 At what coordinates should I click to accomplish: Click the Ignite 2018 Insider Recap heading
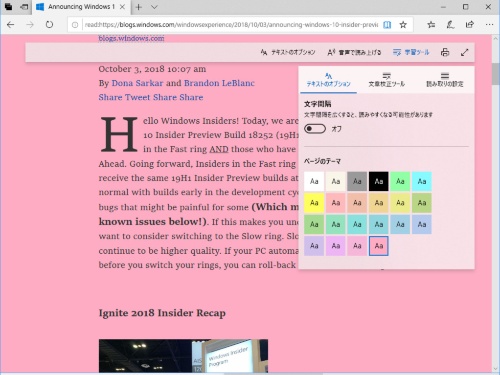click(x=162, y=313)
